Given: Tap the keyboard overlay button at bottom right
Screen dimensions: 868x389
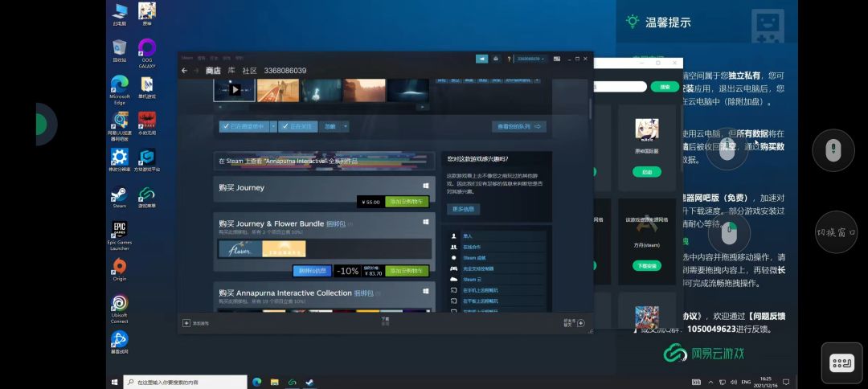Looking at the screenshot, I should click(x=841, y=363).
